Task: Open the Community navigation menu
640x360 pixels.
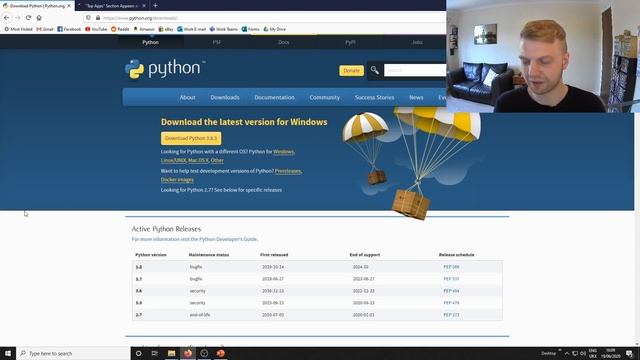Action: point(324,98)
